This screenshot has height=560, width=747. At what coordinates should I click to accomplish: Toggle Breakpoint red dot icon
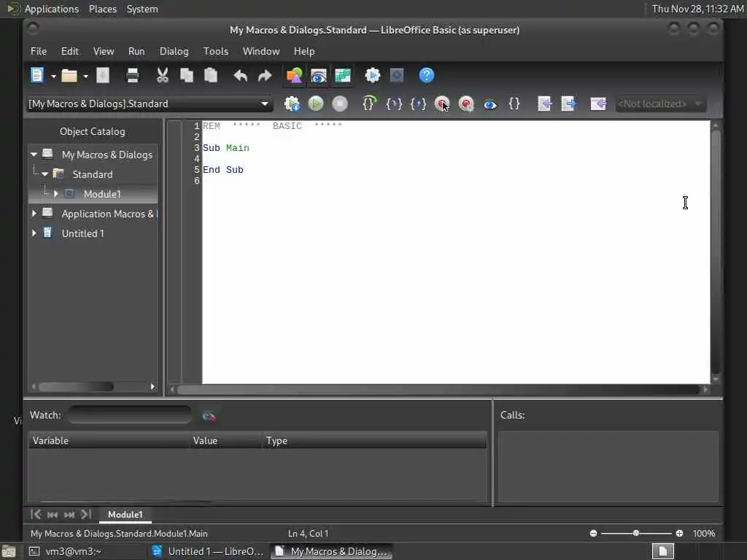click(441, 104)
